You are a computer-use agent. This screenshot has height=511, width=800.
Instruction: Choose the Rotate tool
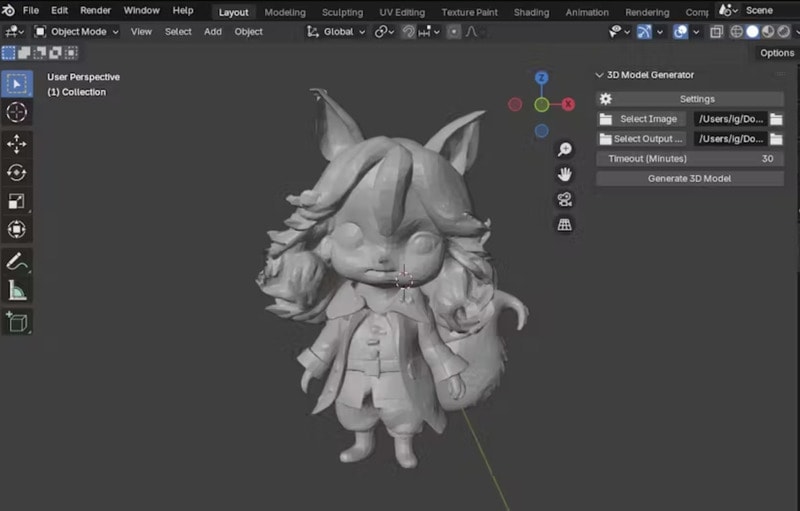click(16, 173)
